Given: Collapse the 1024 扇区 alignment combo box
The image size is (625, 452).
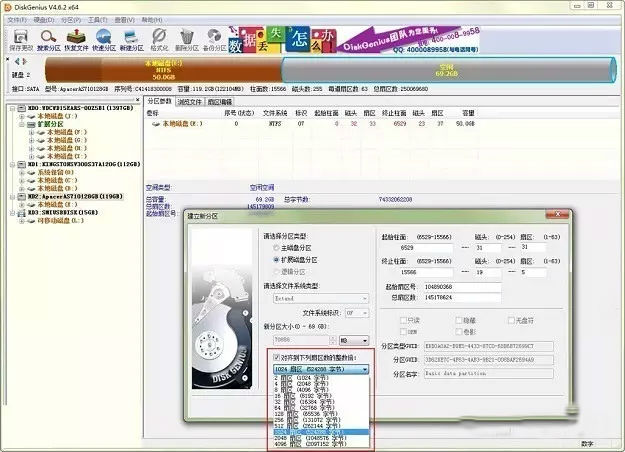Looking at the screenshot, I should 321,369.
